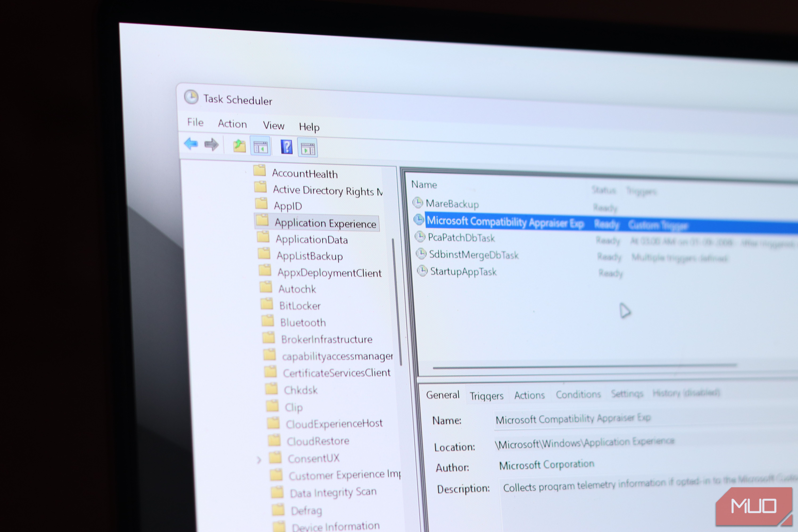798x532 pixels.
Task: Select the CloudExperienceHost folder
Action: 334,424
